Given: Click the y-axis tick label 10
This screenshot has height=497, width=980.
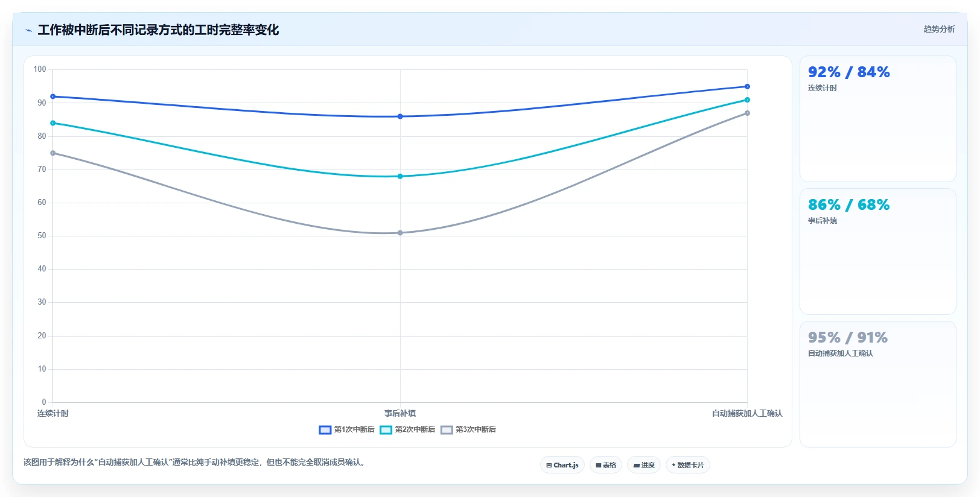Looking at the screenshot, I should tap(42, 369).
